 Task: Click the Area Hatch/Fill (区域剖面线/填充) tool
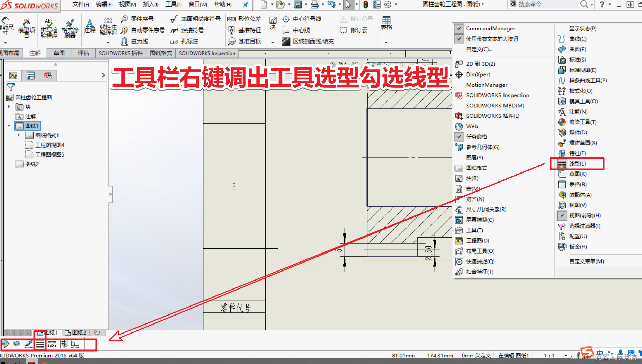click(x=308, y=41)
